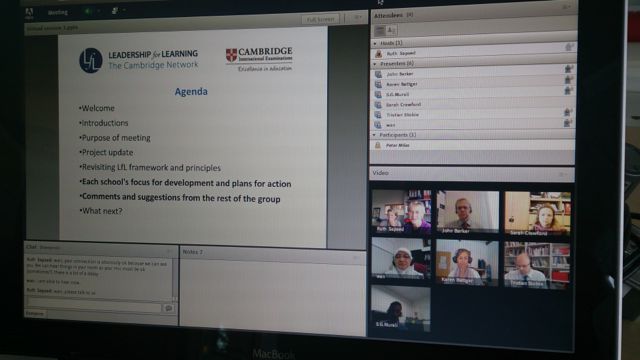This screenshot has width=640, height=360.
Task: Click the chat message input field
Action: pyautogui.click(x=94, y=305)
